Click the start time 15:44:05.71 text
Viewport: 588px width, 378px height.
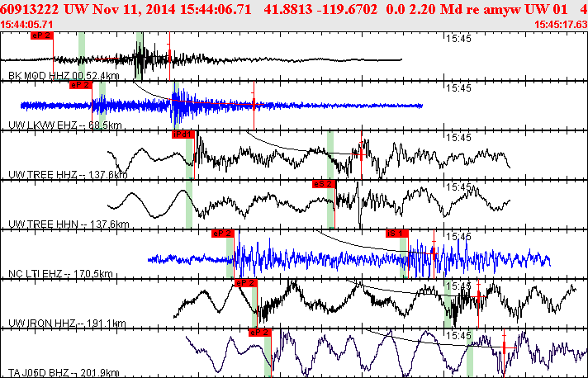26,25
